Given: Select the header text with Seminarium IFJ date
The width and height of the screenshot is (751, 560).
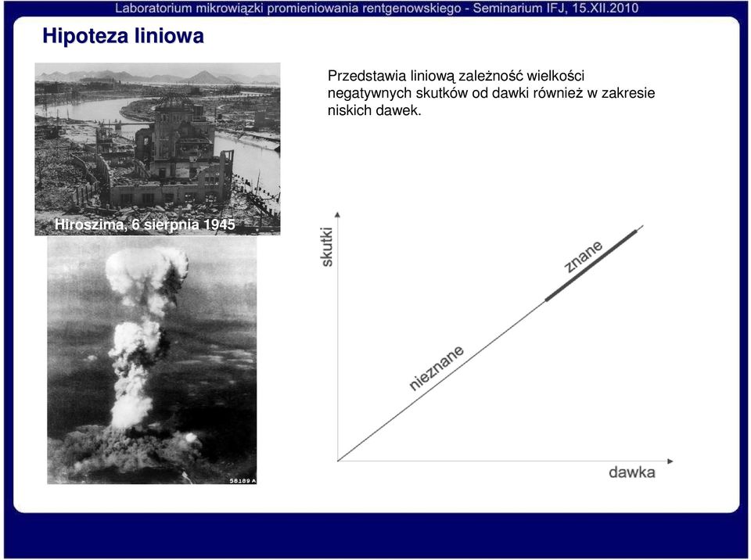Looking at the screenshot, I should (376, 8).
